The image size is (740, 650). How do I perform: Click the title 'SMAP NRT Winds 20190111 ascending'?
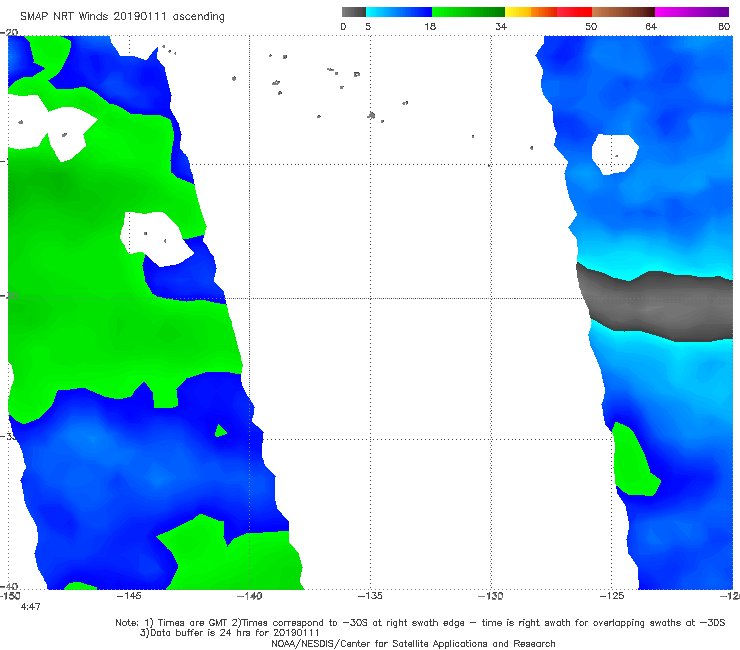122,16
